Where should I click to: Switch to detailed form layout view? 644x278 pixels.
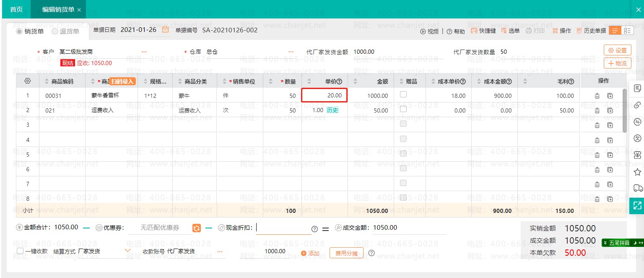tap(627, 31)
